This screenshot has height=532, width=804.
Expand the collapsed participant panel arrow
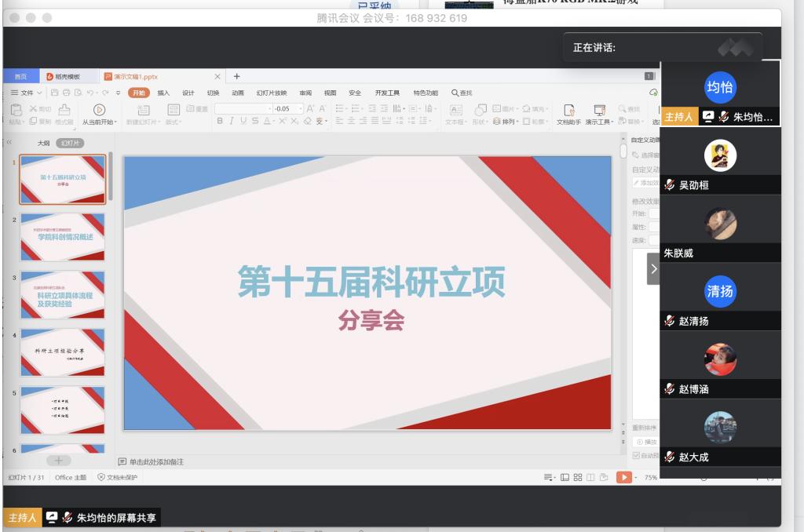click(x=652, y=268)
